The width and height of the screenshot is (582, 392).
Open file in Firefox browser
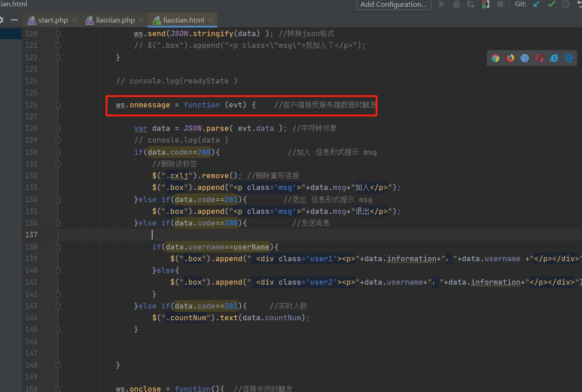tap(510, 58)
